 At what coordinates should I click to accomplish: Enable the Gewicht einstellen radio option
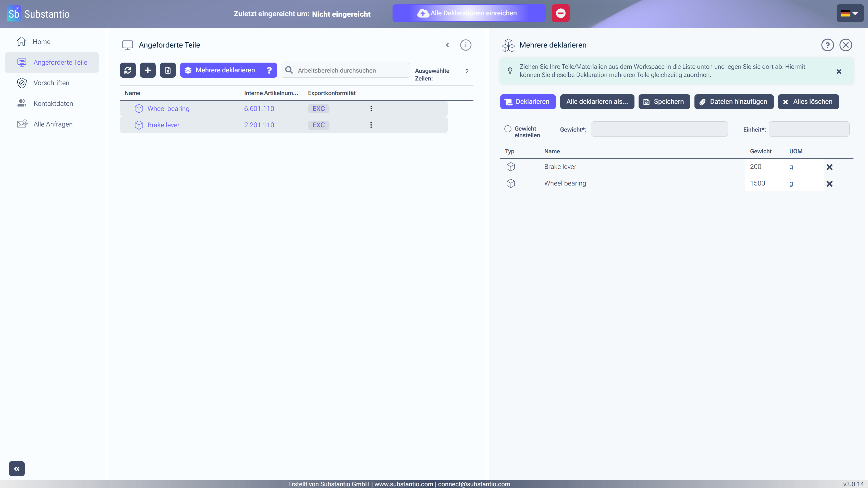click(507, 129)
